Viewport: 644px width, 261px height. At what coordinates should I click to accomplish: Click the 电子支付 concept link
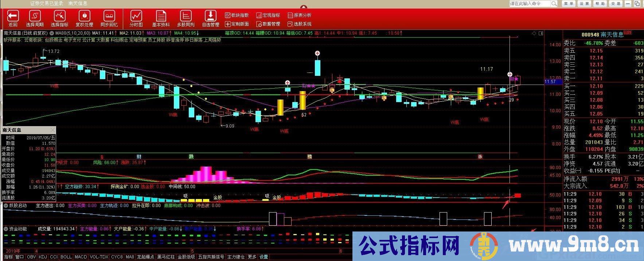pos(72,40)
